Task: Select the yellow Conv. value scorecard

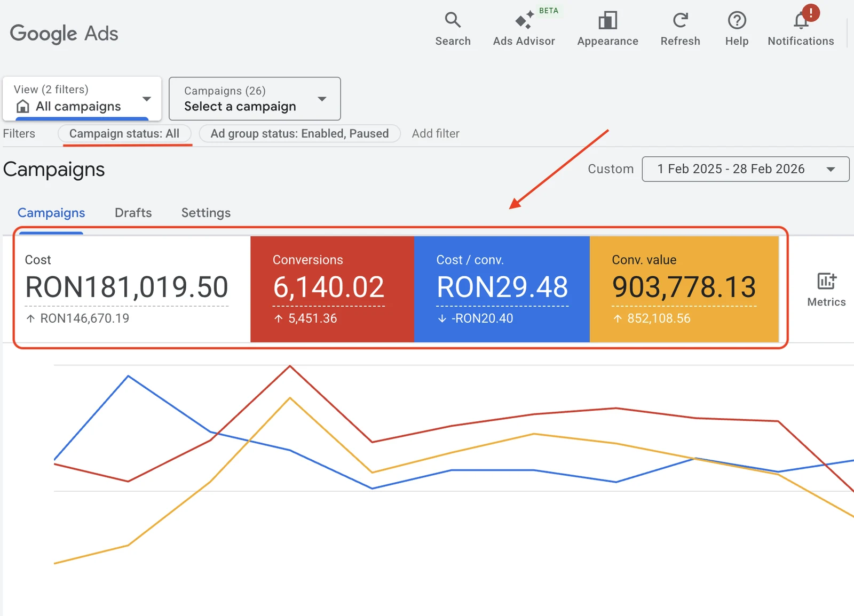Action: tap(684, 289)
